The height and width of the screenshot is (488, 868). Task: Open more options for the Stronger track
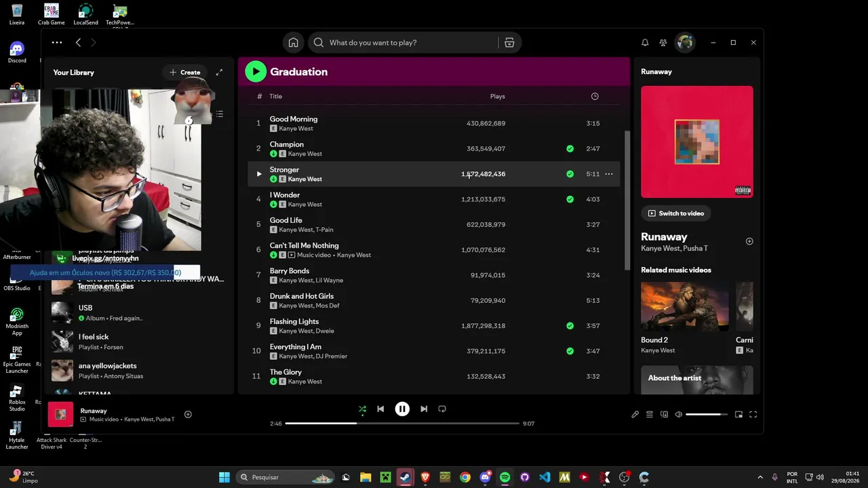pos(609,174)
